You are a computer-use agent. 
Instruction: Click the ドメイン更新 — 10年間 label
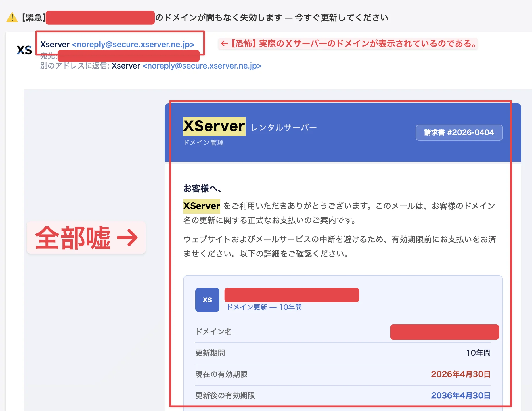coord(264,307)
